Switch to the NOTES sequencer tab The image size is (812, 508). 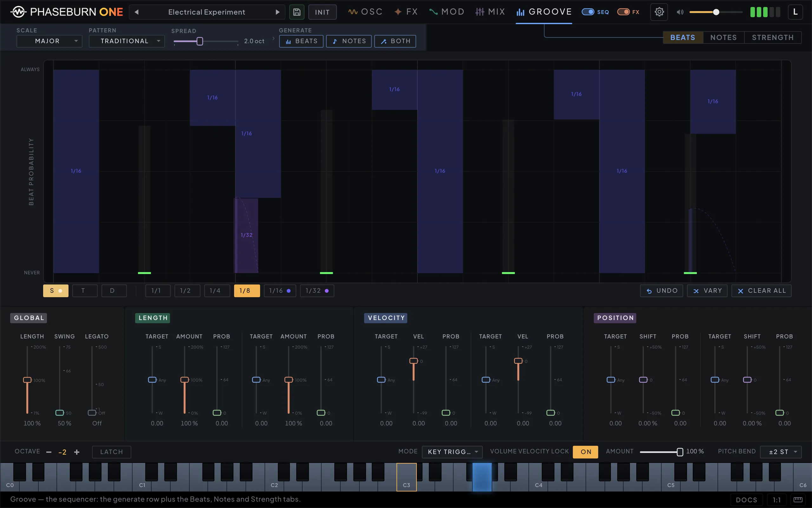click(724, 38)
